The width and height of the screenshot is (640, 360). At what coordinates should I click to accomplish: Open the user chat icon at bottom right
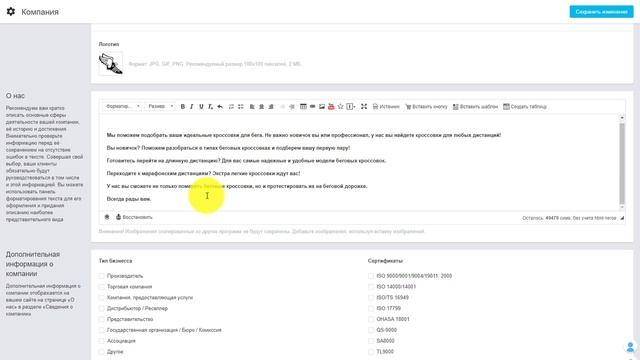pos(630,347)
